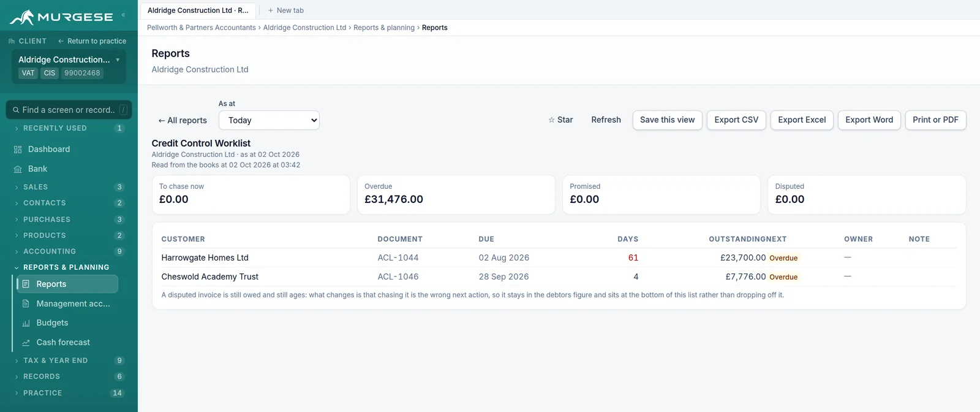This screenshot has width=980, height=412.
Task: Open the Promised summary card
Action: click(661, 195)
